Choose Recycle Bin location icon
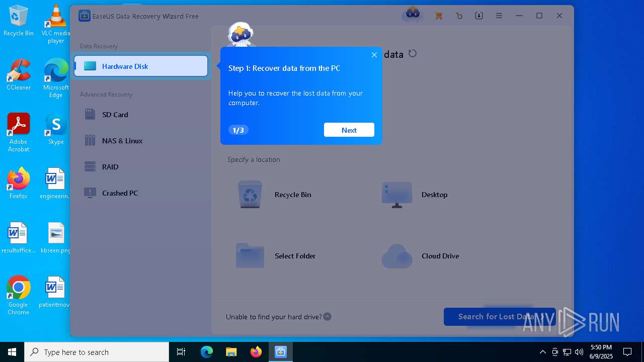 point(250,195)
